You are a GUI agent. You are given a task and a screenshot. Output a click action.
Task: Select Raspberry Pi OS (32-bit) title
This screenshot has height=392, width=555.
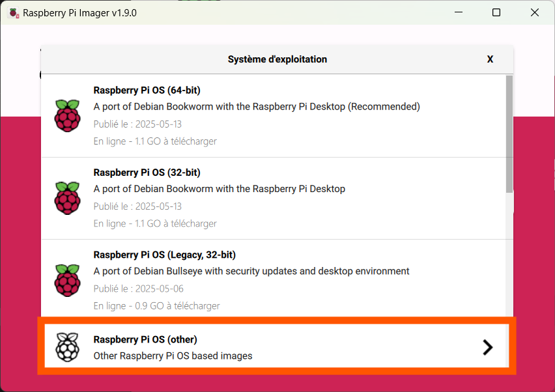(147, 173)
